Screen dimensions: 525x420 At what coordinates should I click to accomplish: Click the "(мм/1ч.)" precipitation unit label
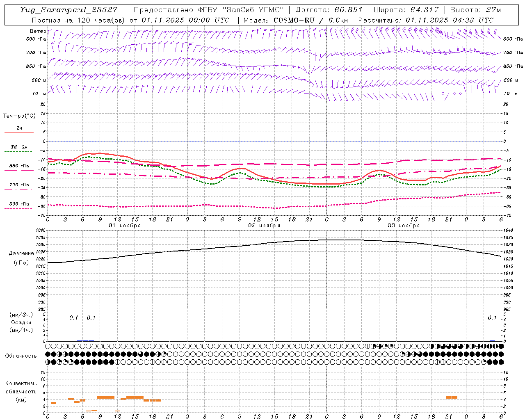coord(21,330)
